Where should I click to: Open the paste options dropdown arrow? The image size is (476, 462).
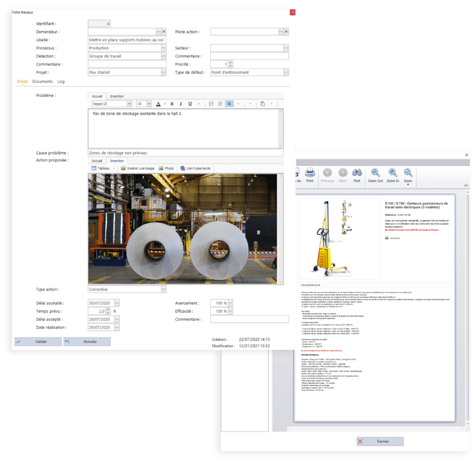[271, 104]
